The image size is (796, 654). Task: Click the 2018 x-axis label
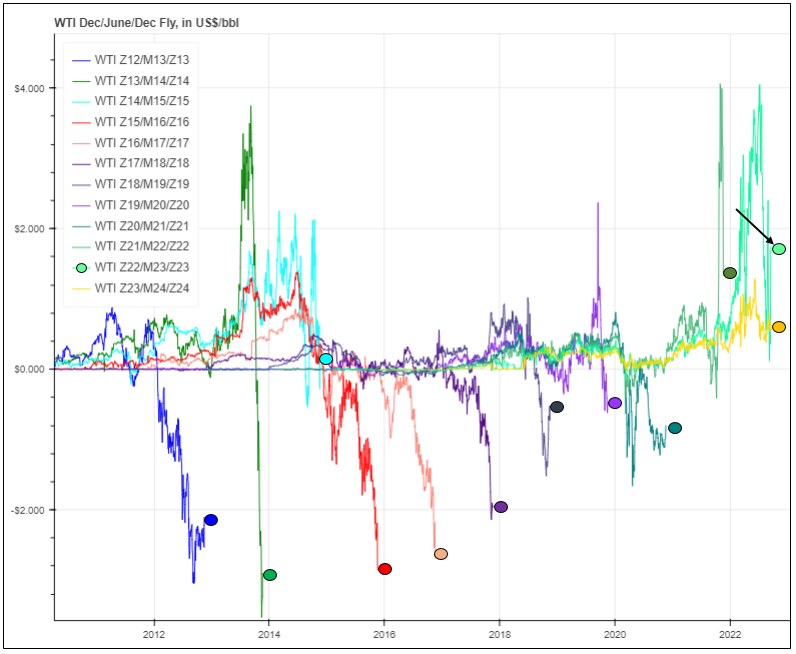point(500,634)
